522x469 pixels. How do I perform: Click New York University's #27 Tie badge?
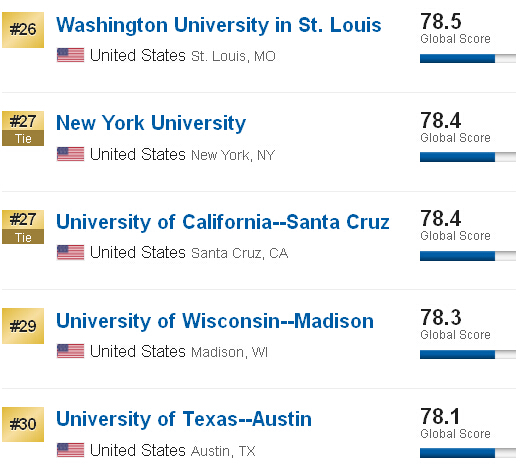pyautogui.click(x=23, y=129)
